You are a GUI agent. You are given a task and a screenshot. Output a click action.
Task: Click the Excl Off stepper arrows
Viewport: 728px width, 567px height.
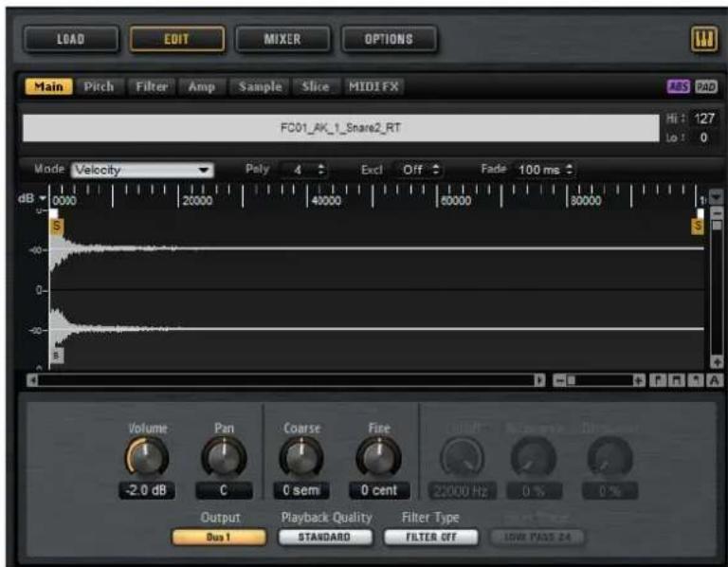click(x=435, y=170)
